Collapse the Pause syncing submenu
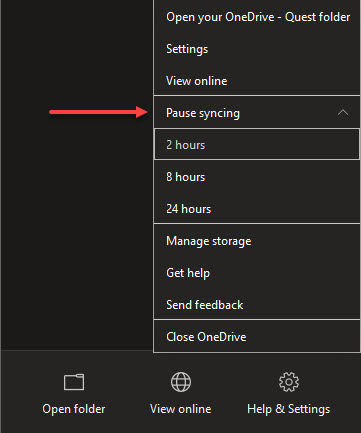 tap(257, 113)
